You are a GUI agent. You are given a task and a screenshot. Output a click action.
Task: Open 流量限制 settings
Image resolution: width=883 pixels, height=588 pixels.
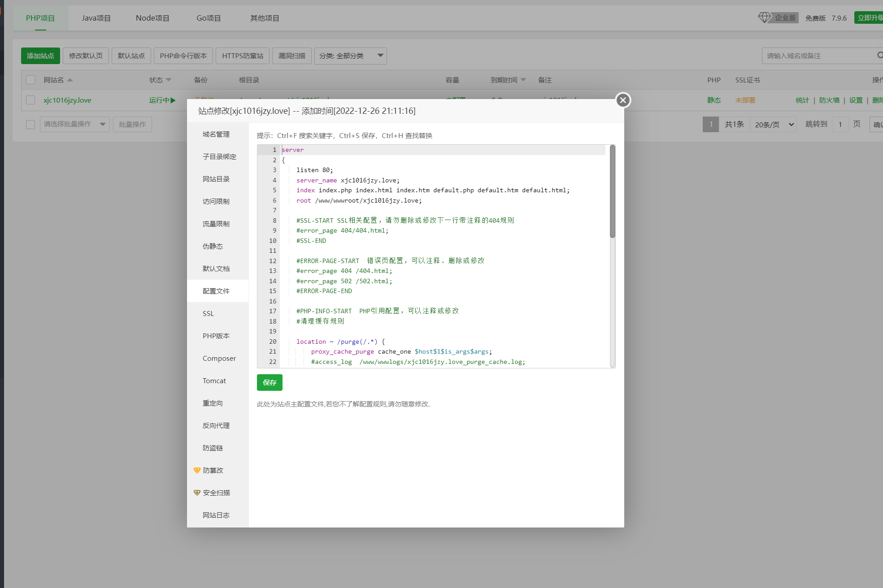coord(218,224)
